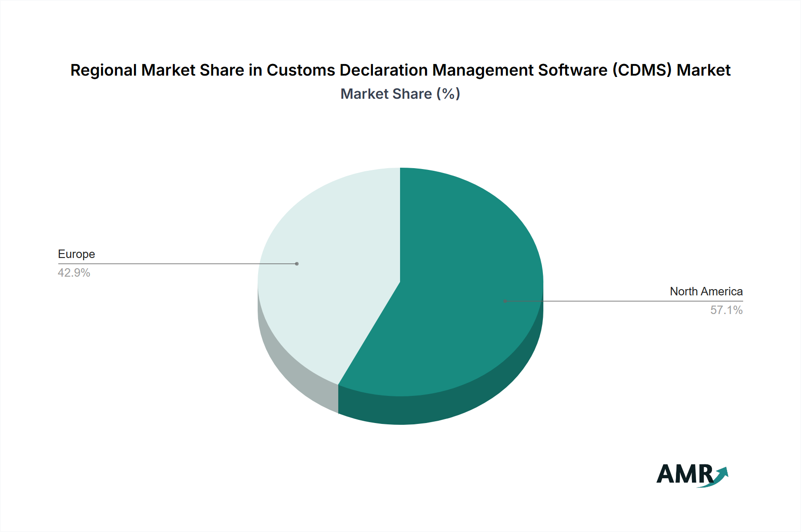Image resolution: width=801 pixels, height=532 pixels.
Task: Click the leader line under North America label
Action: (623, 301)
